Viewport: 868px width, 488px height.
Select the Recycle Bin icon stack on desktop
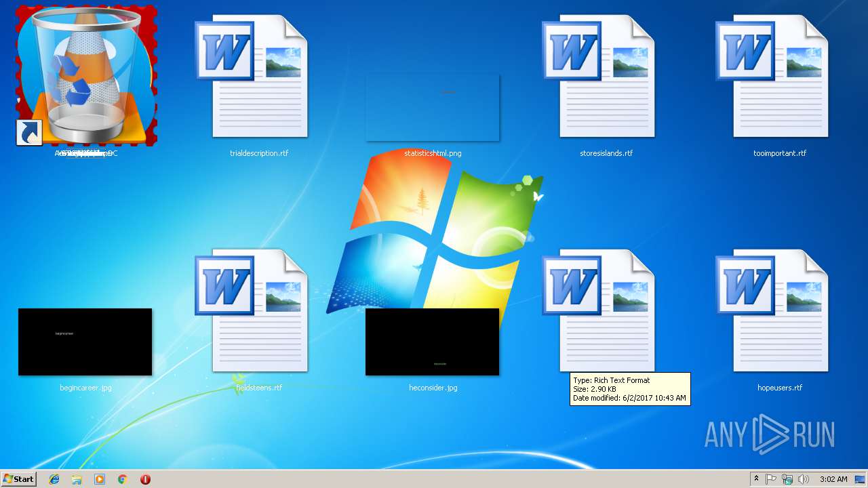coord(86,76)
